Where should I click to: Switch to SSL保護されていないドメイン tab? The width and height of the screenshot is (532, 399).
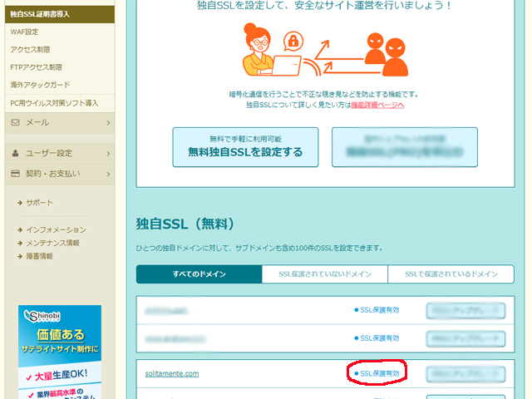324,274
